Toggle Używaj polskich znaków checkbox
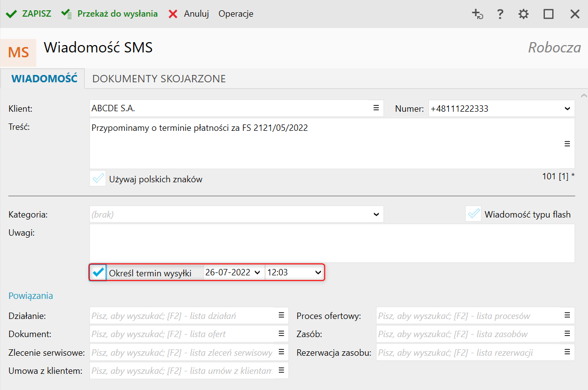This screenshot has height=390, width=588. (x=98, y=178)
